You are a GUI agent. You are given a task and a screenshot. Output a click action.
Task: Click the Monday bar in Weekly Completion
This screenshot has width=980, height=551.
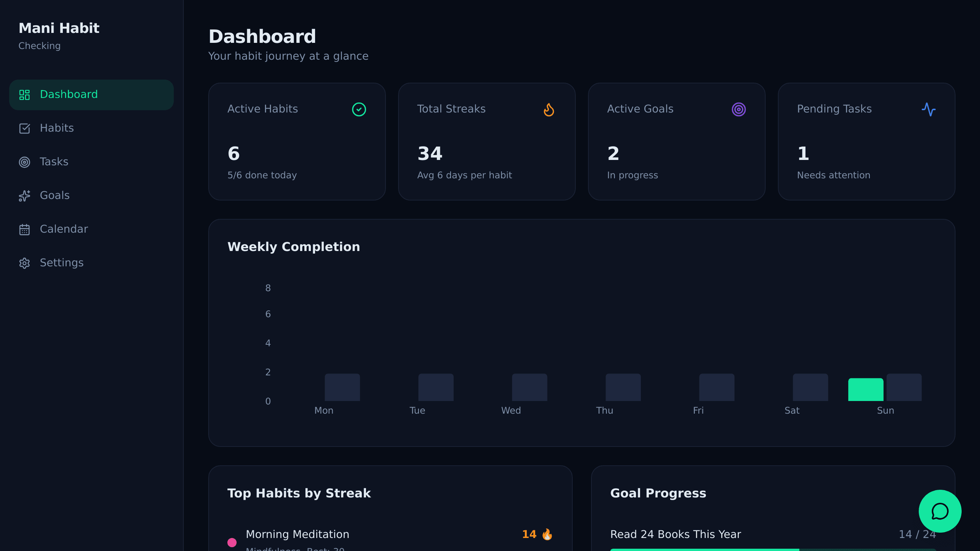342,387
